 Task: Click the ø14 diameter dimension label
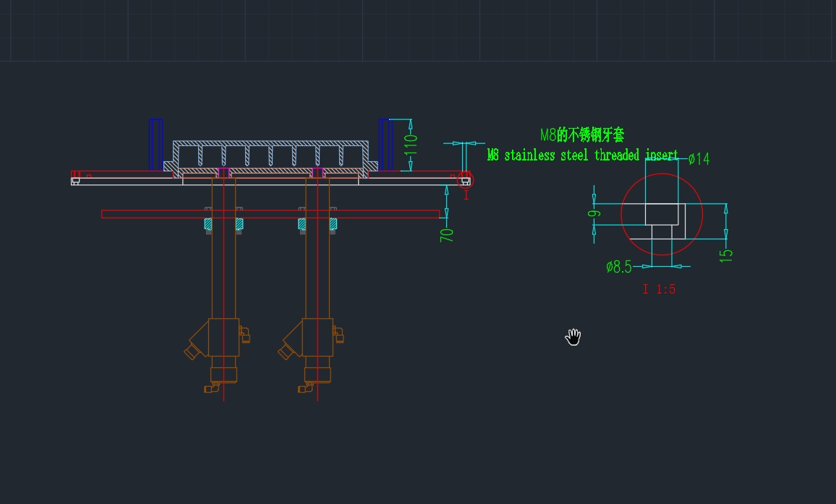[x=698, y=158]
